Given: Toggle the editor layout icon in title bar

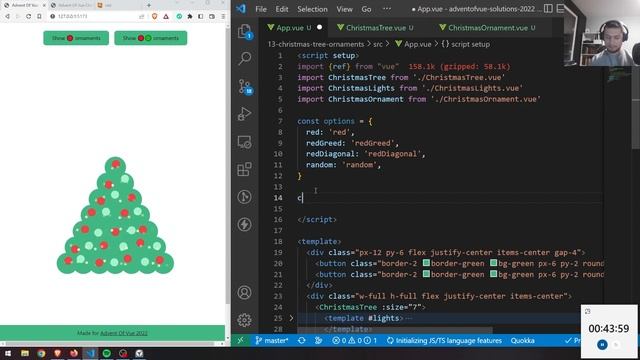Looking at the screenshot, I should coord(548,9).
